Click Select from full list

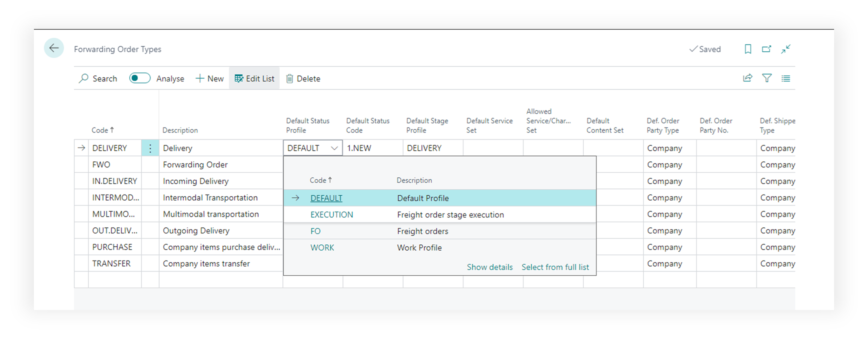(555, 267)
